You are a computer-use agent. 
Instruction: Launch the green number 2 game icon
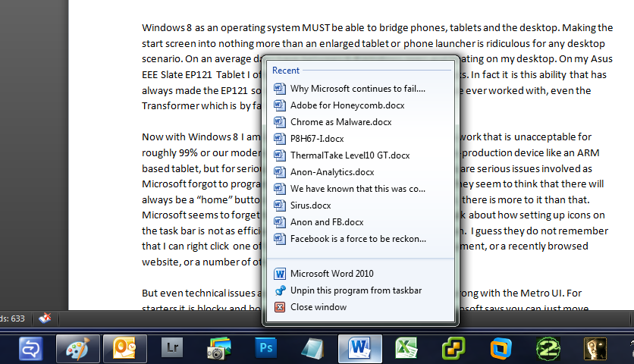tap(548, 349)
